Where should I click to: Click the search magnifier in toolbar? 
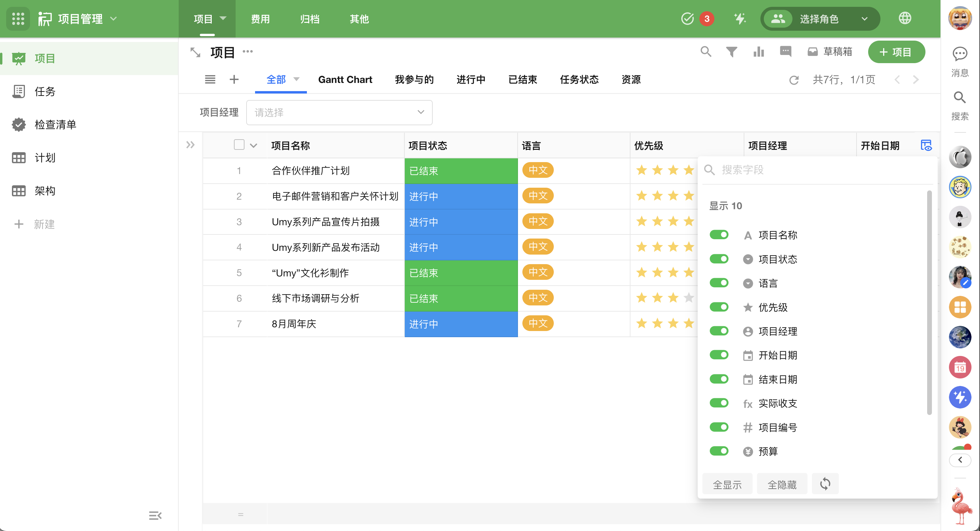pos(706,52)
